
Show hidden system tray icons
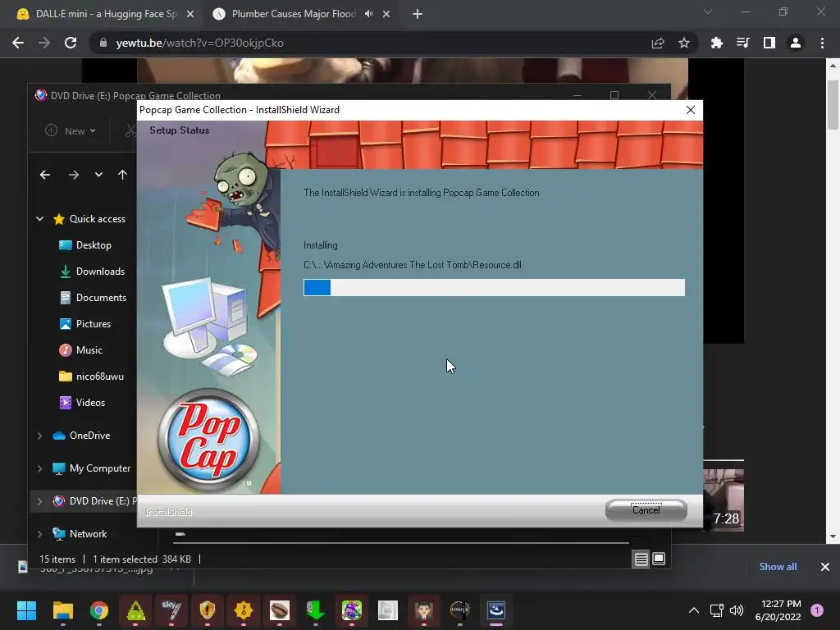tap(694, 610)
